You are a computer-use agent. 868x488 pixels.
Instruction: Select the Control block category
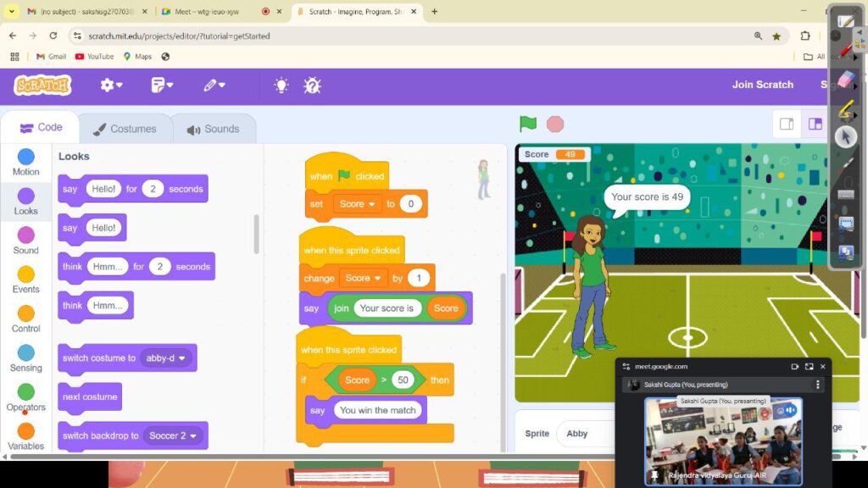click(x=26, y=319)
